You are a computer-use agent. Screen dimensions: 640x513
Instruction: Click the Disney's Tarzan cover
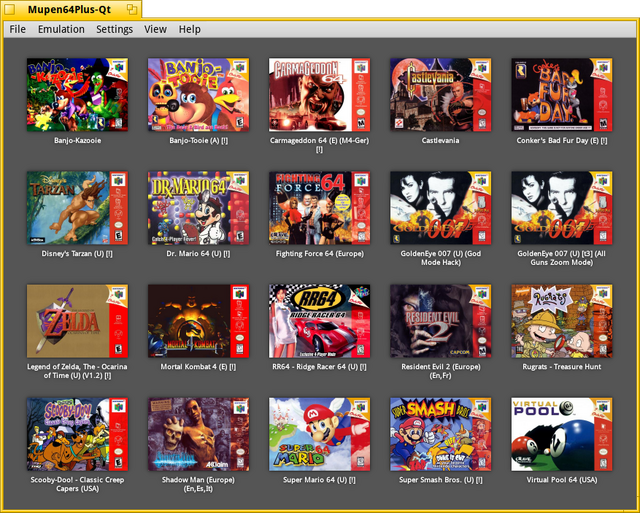coord(77,208)
